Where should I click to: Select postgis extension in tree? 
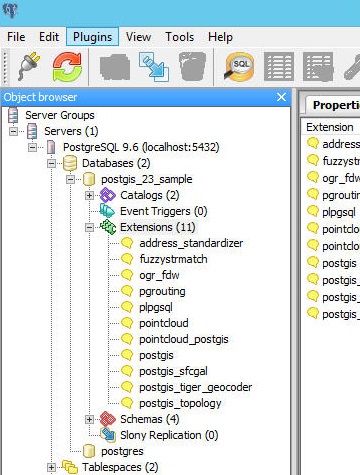(x=156, y=355)
